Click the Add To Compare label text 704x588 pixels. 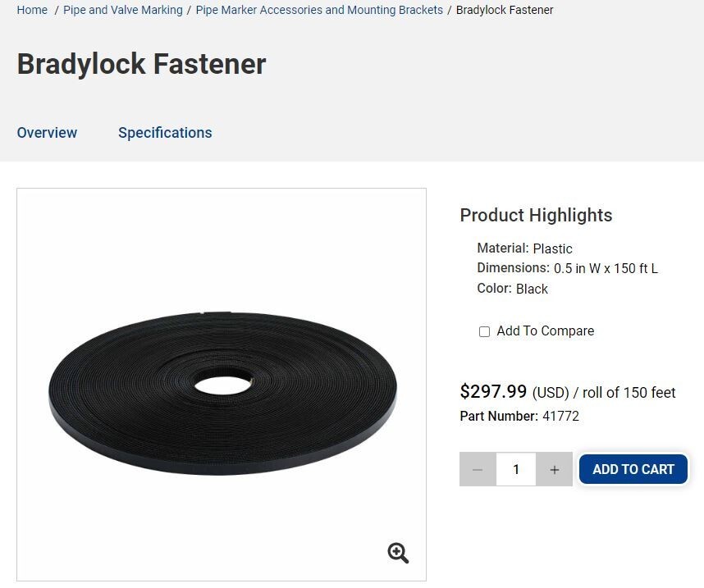[545, 330]
